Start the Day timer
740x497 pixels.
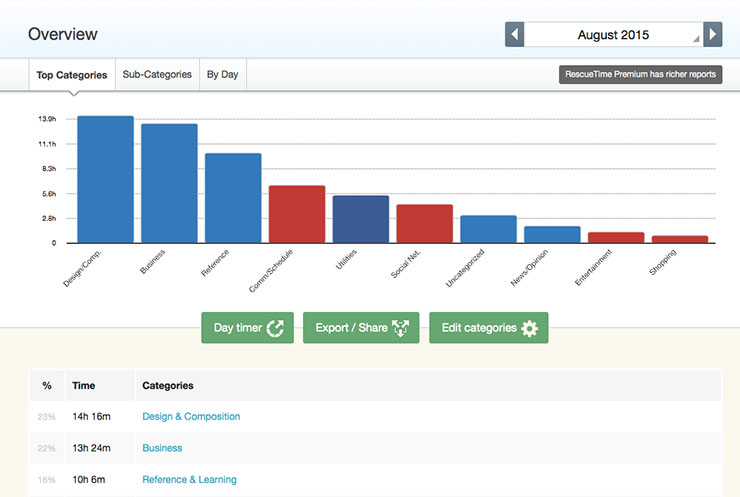247,328
